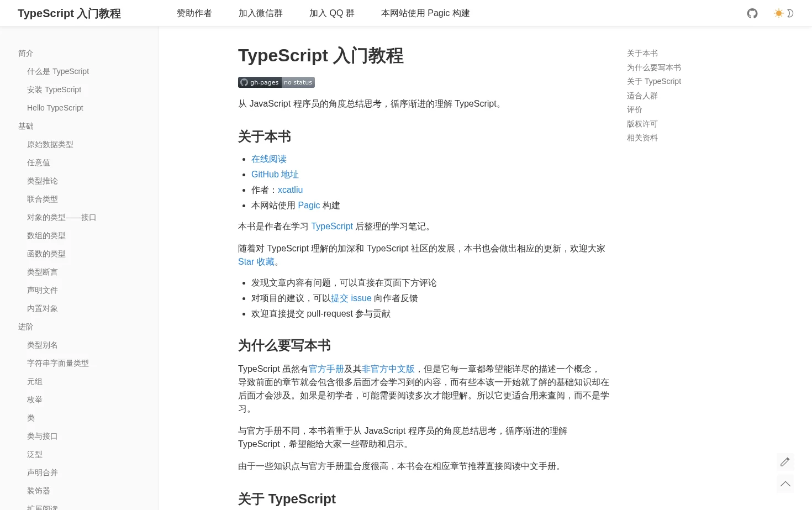Open 字符串字面量类型 chapter in sidebar
Screen dimensions: 812x510
click(58, 363)
